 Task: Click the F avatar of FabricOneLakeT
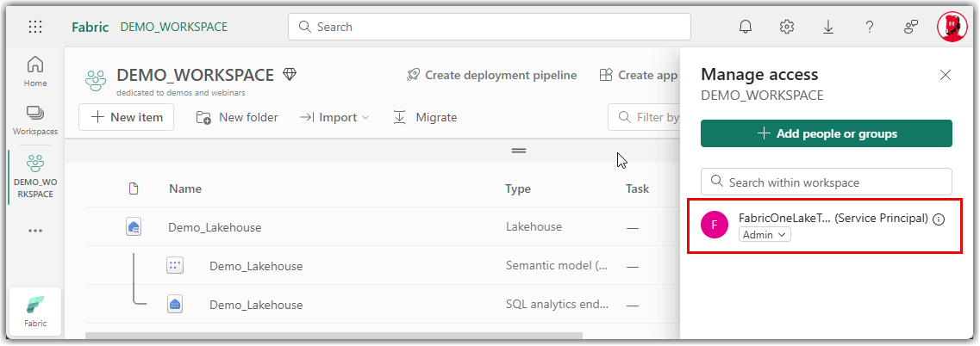(715, 226)
